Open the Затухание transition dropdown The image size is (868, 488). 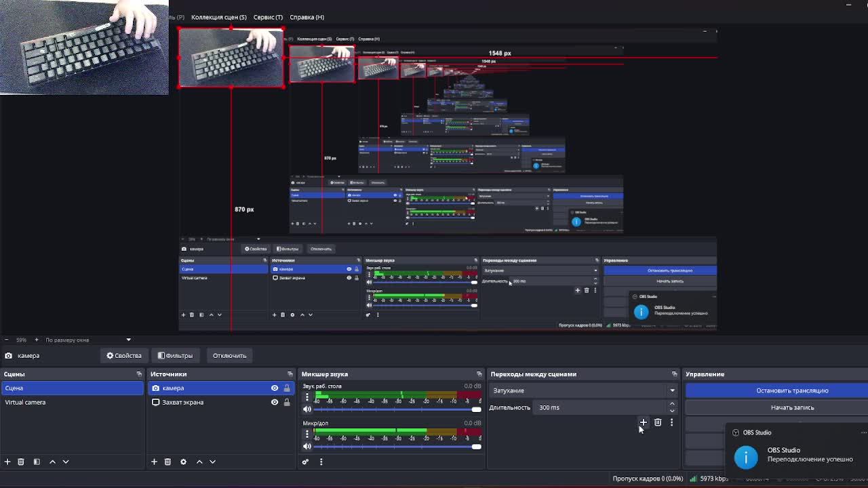tap(583, 390)
